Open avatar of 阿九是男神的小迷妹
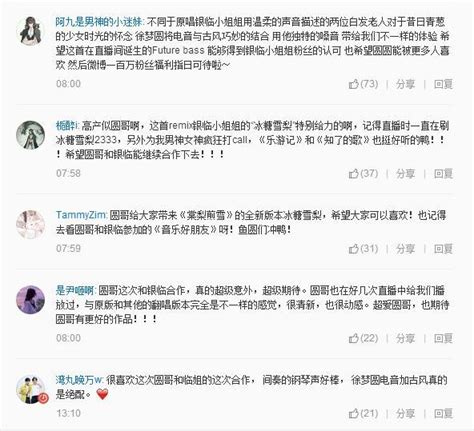This screenshot has width=474, height=431. [30, 30]
